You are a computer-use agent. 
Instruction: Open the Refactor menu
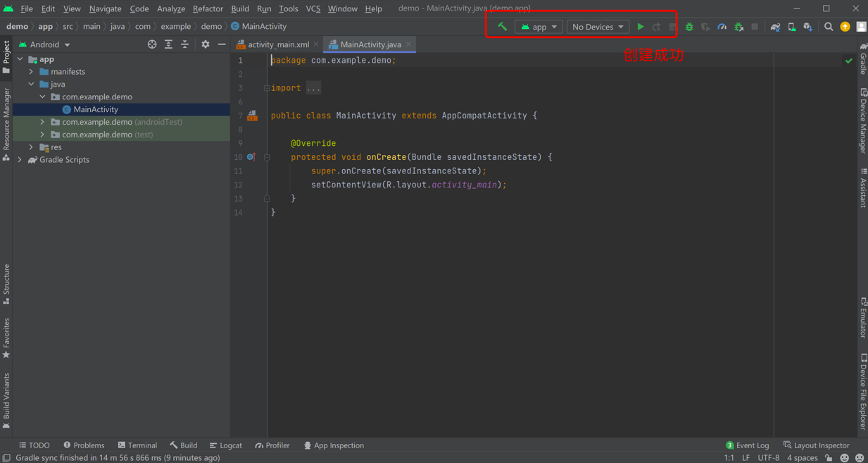coord(208,8)
